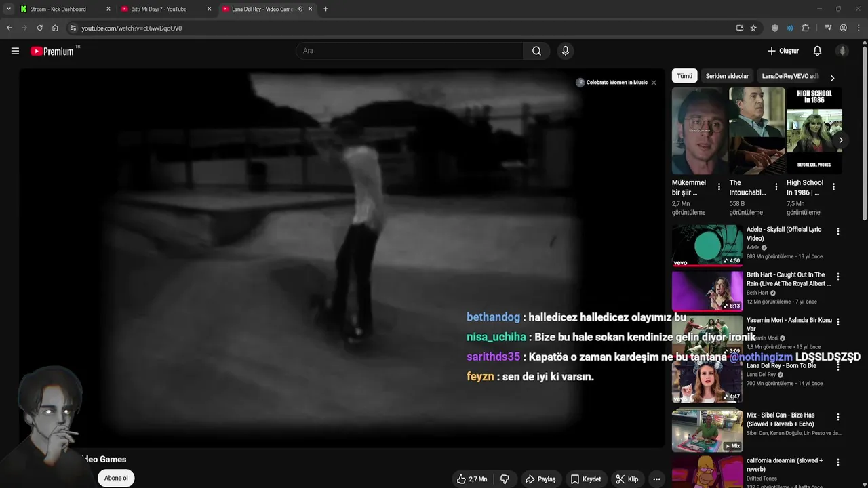Open browser home page icon
The height and width of the screenshot is (488, 868).
coord(55,28)
